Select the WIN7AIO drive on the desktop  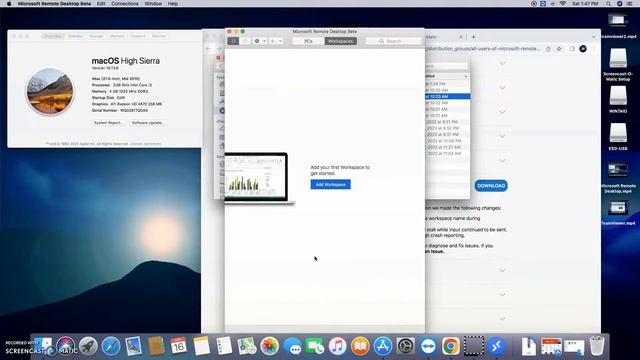pos(618,100)
